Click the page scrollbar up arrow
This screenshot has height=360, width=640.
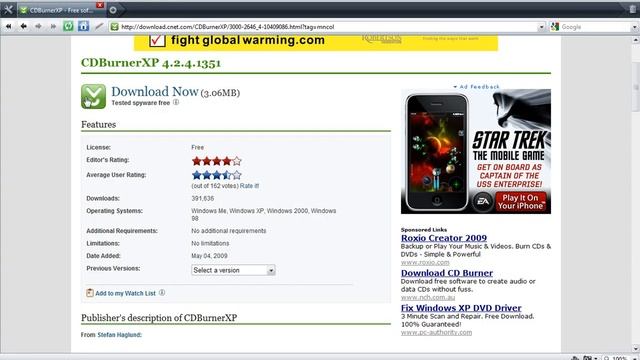(x=636, y=40)
